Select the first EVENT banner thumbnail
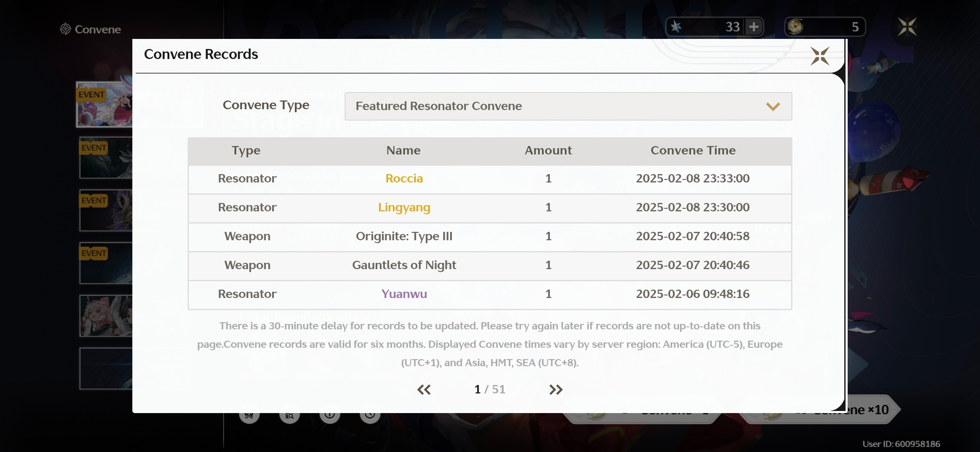980x452 pixels. click(105, 105)
